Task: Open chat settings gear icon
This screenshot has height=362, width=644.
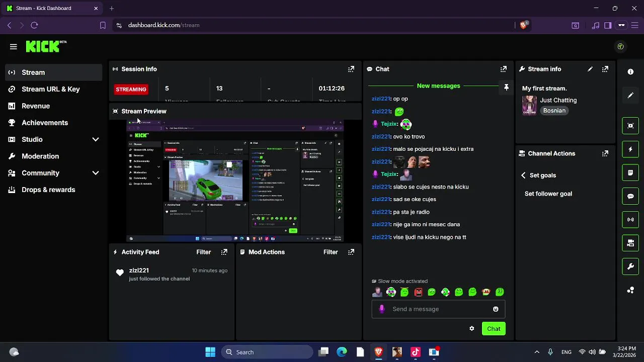Action: (471, 329)
